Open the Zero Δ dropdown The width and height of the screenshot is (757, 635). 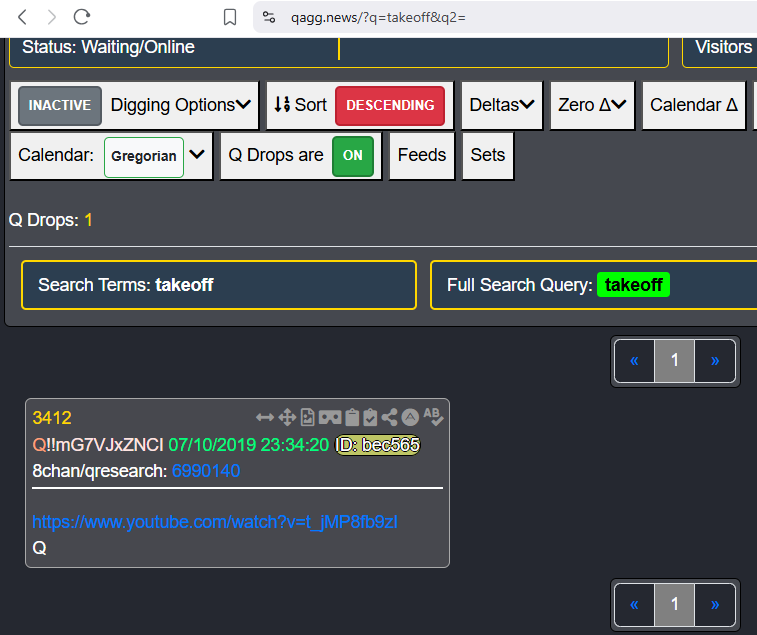(592, 105)
